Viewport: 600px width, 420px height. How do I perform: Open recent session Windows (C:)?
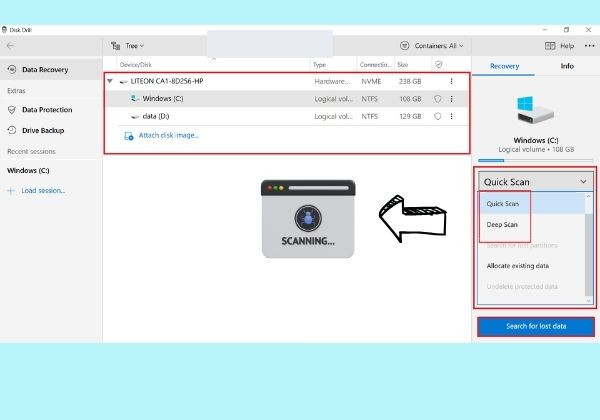coord(28,171)
